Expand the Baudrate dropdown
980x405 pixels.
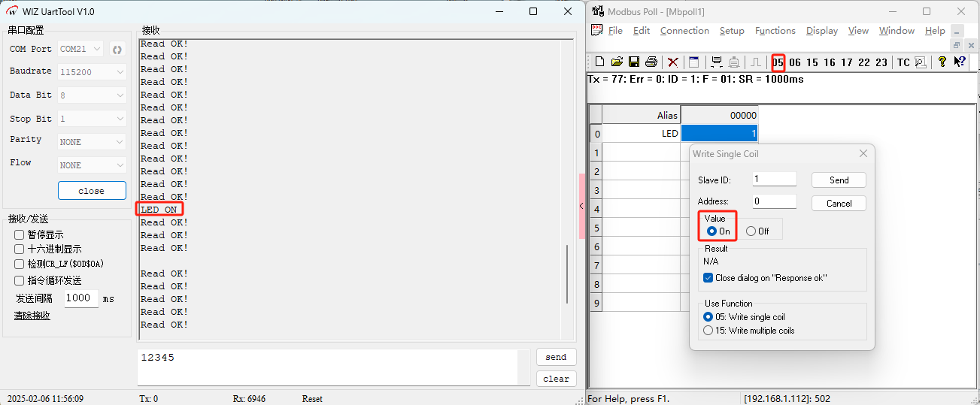(x=92, y=72)
